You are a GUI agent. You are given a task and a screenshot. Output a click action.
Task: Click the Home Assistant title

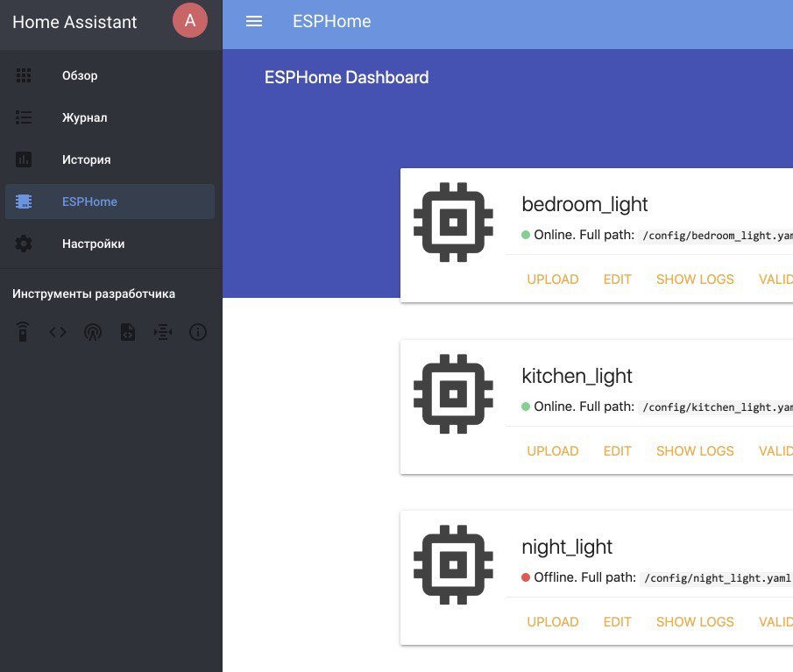74,22
